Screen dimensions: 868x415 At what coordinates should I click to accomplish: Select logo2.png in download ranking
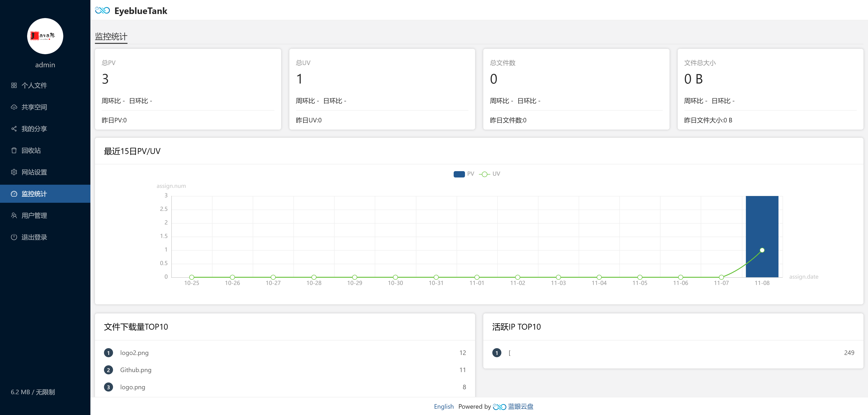134,353
